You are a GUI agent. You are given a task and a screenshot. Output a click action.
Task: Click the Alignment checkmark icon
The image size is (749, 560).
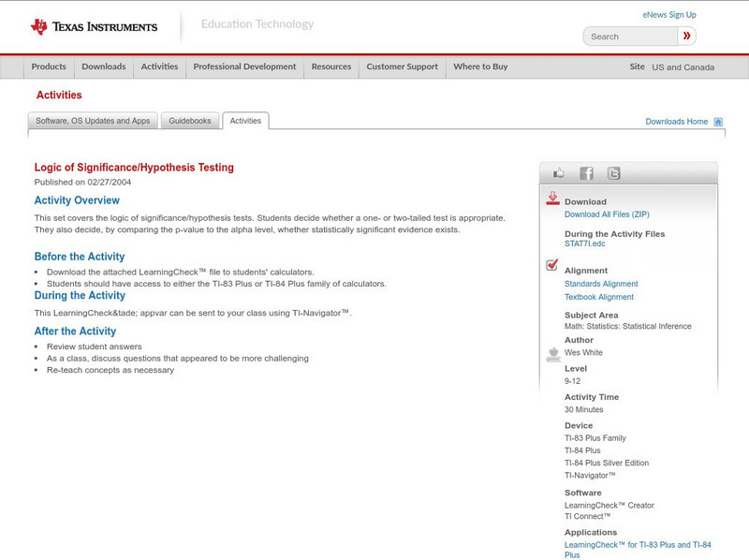click(x=552, y=265)
